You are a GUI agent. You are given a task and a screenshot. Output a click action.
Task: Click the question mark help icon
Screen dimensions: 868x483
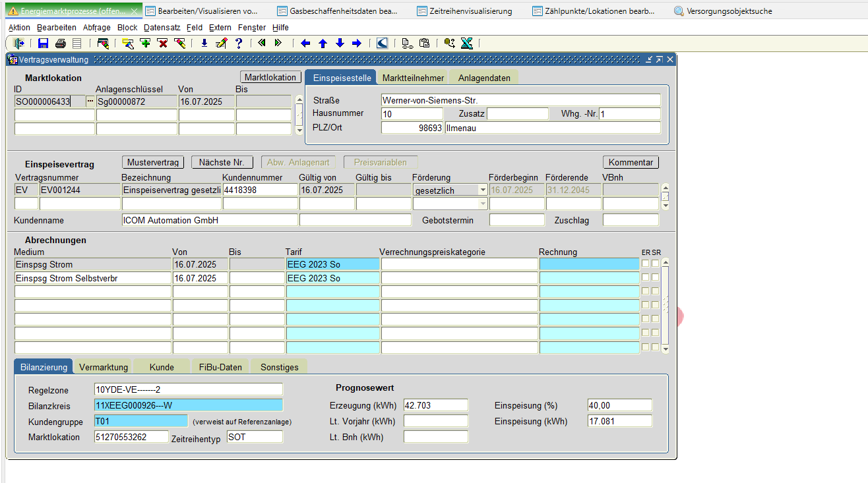coord(239,43)
